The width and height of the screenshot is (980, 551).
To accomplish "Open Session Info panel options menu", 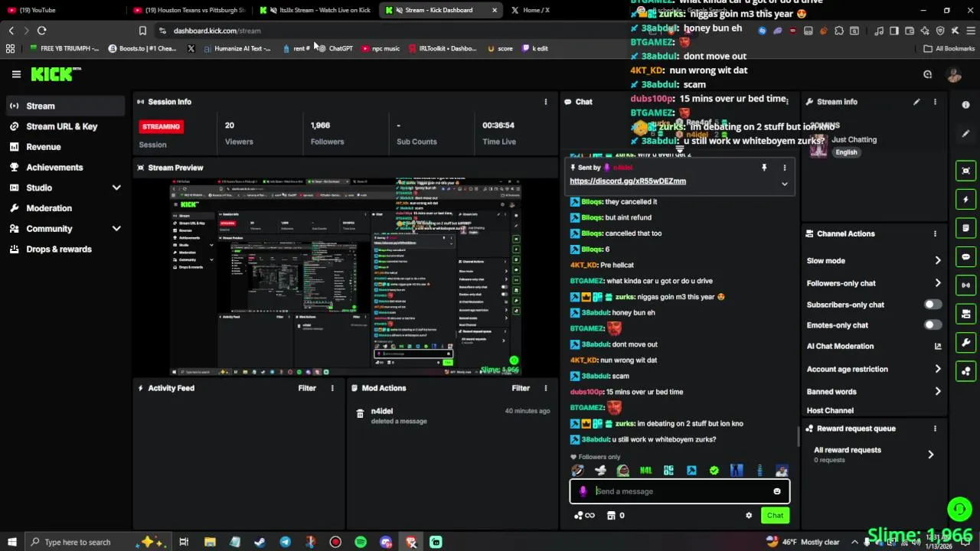I will coord(546,102).
